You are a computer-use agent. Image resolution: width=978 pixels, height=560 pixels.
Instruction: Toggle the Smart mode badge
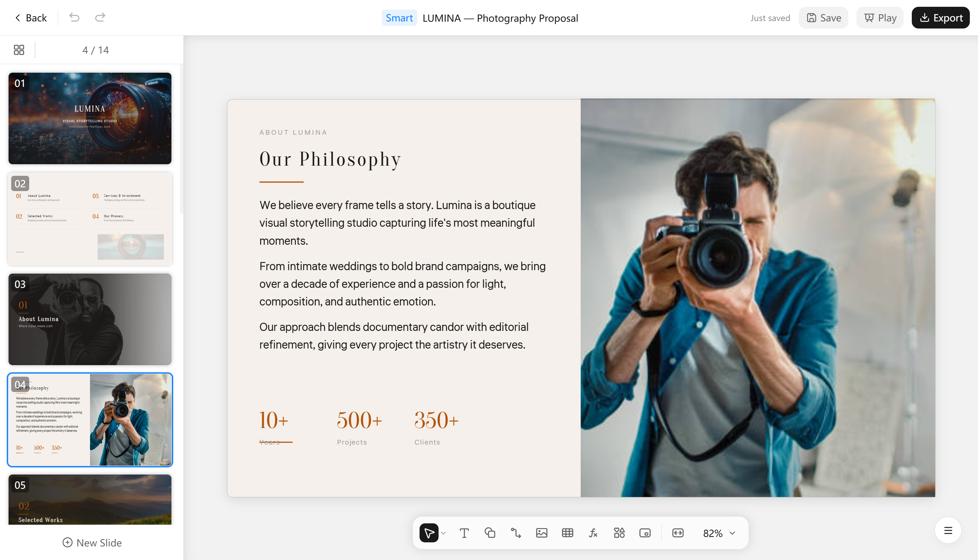coord(399,18)
